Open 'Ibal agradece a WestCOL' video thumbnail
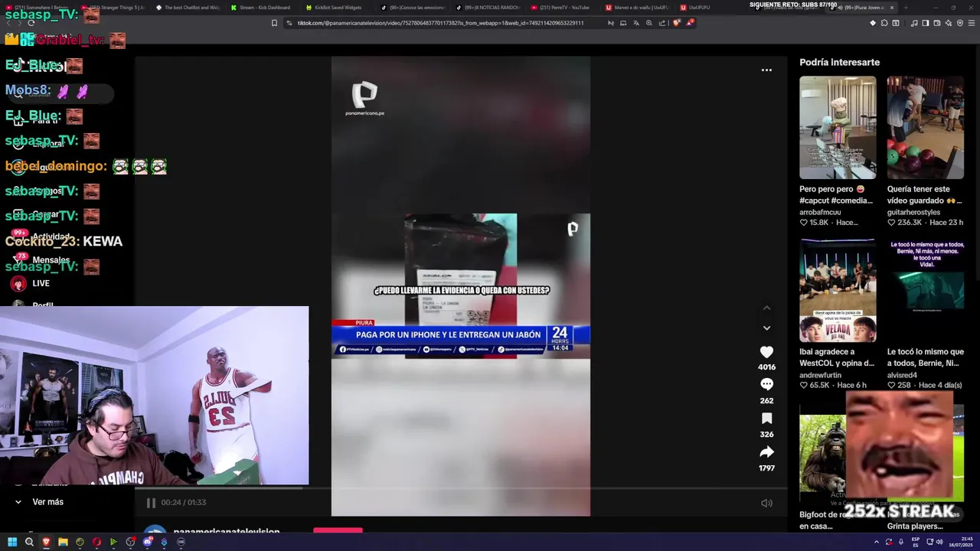This screenshot has height=551, width=980. [838, 291]
